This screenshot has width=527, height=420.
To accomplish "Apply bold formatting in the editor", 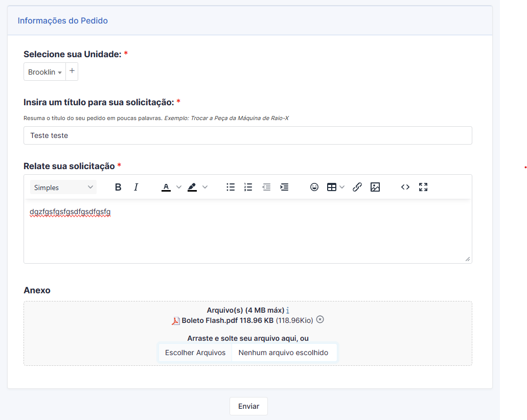I will [x=118, y=187].
